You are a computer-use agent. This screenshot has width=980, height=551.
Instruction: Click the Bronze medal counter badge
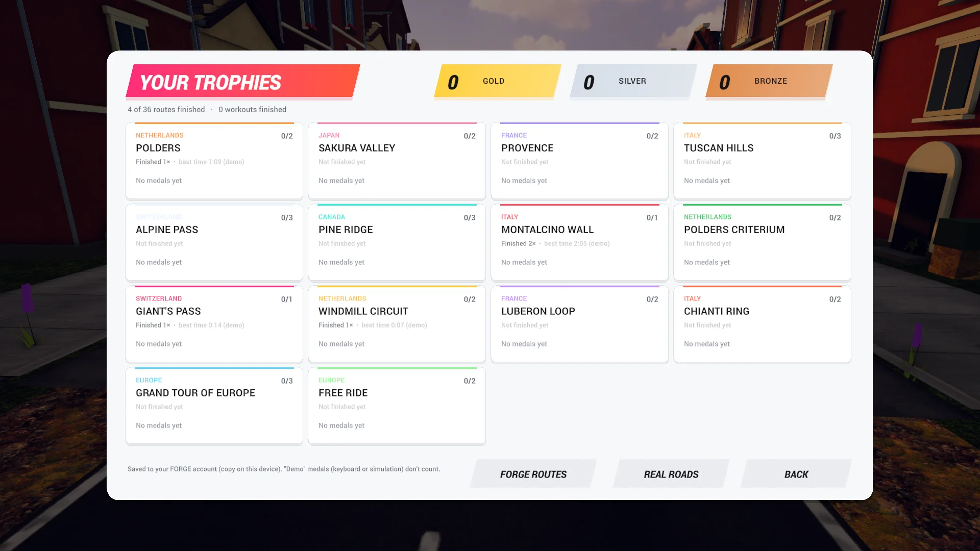pos(769,81)
